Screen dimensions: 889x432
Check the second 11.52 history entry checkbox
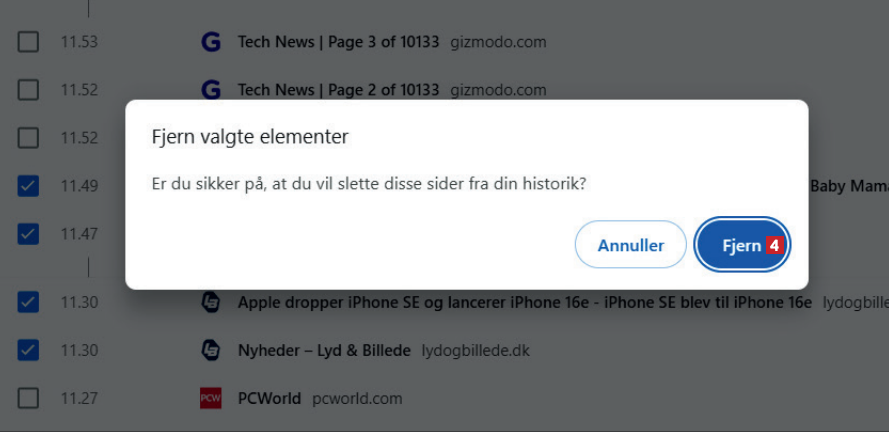[x=29, y=138]
